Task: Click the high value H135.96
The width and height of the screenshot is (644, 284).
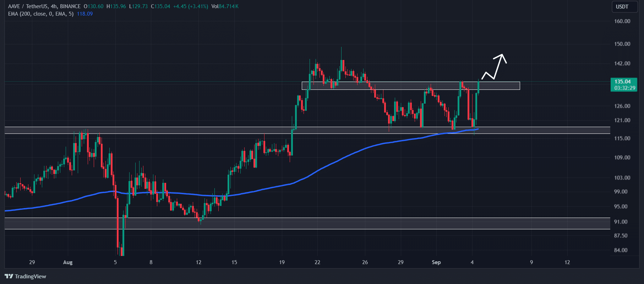Action: coord(116,6)
